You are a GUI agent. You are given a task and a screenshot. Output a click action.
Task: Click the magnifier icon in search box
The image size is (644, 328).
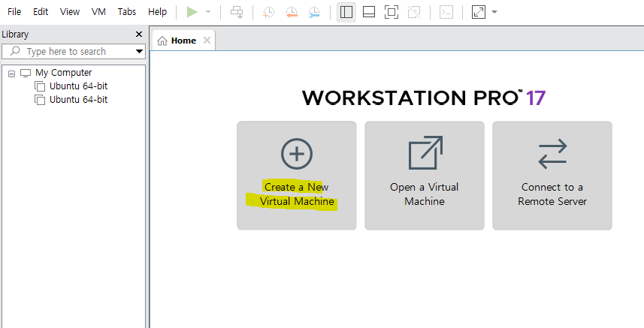(15, 51)
